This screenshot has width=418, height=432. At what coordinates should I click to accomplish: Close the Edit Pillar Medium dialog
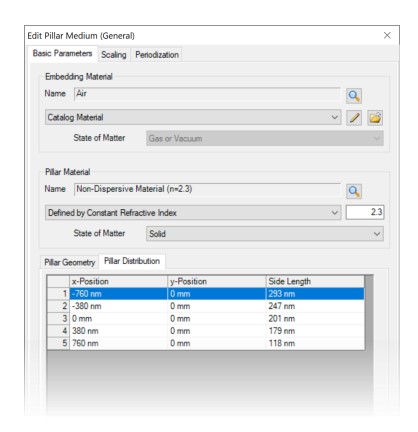(387, 35)
